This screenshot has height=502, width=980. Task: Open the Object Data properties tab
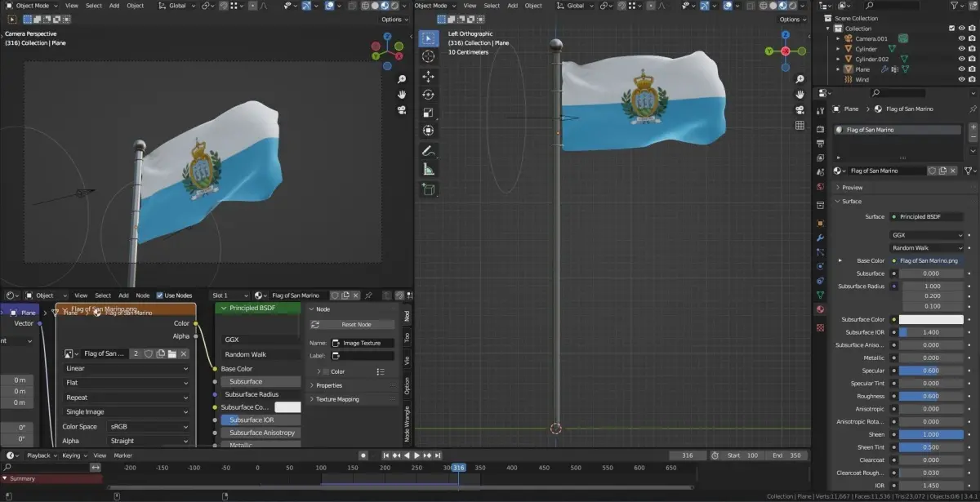[820, 295]
